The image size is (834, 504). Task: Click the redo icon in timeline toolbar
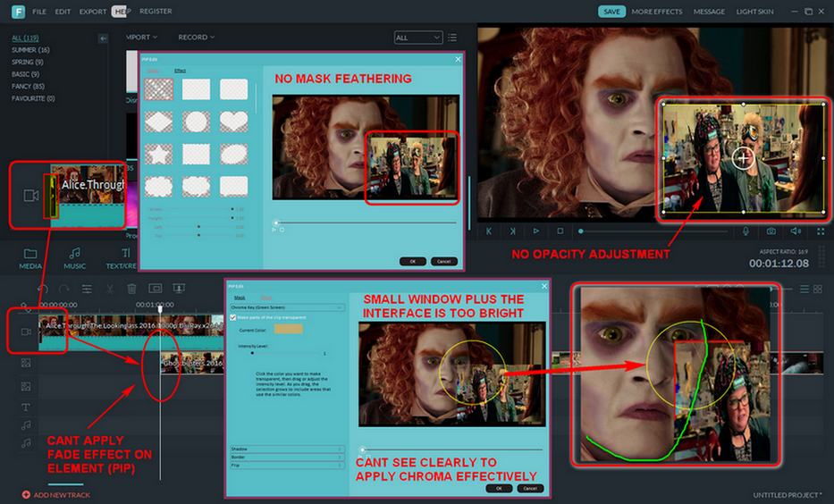click(x=64, y=289)
